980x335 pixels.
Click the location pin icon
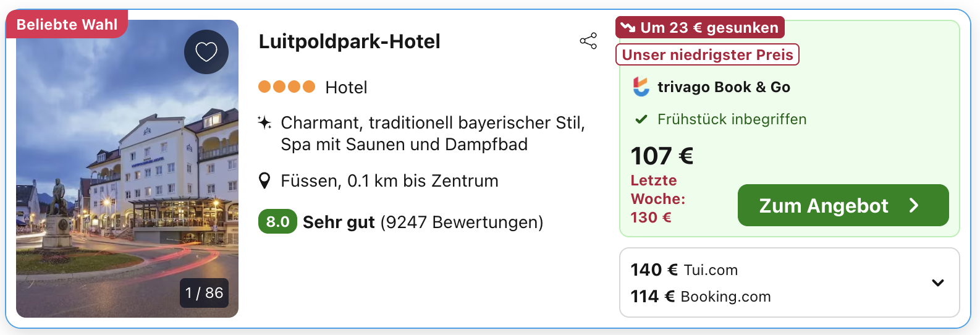pos(264,181)
